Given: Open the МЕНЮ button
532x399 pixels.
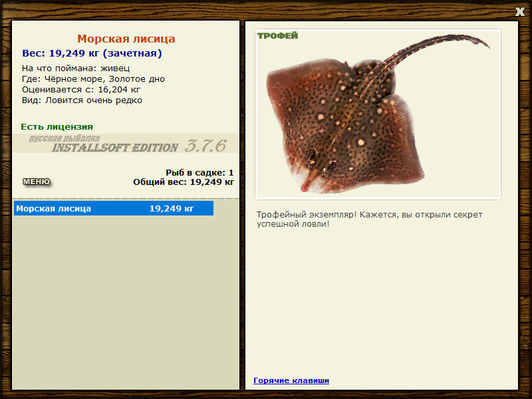Looking at the screenshot, I should (37, 182).
